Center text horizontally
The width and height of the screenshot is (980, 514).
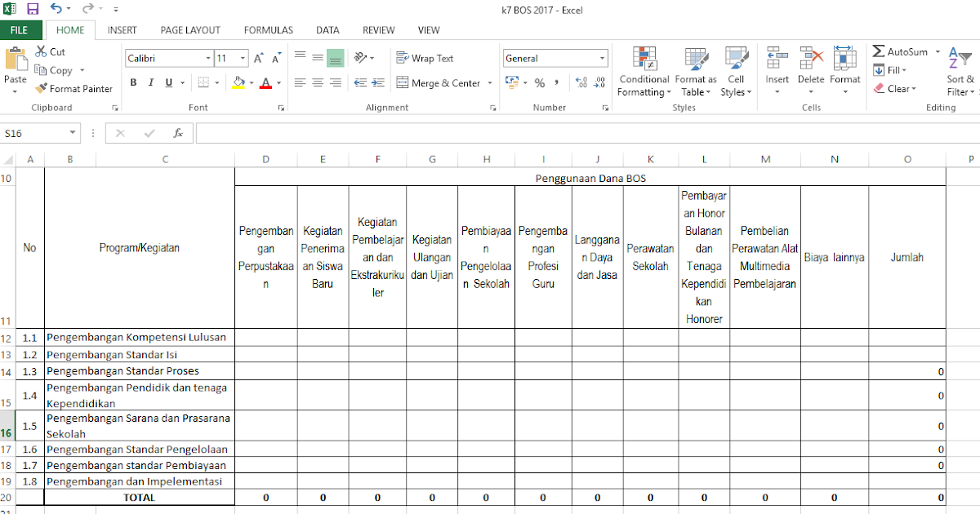[317, 82]
